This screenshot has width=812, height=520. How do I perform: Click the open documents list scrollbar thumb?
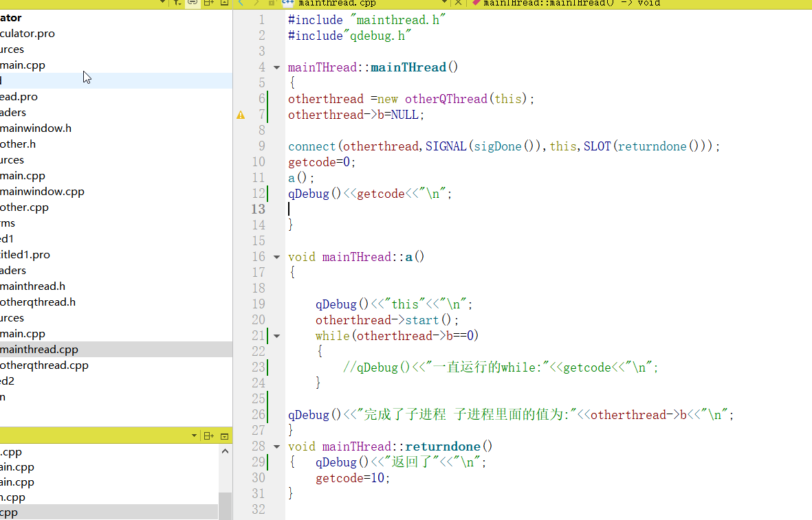(225, 506)
